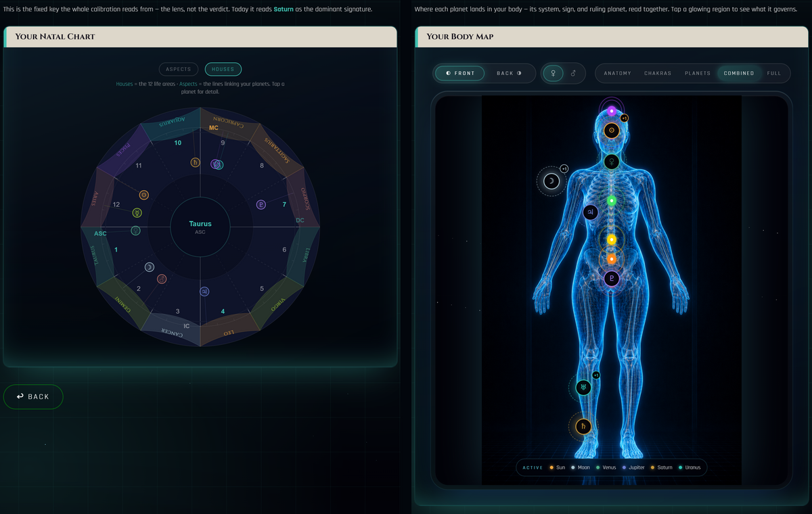Open the Full layer tab
Viewport: 812px width, 514px height.
774,73
